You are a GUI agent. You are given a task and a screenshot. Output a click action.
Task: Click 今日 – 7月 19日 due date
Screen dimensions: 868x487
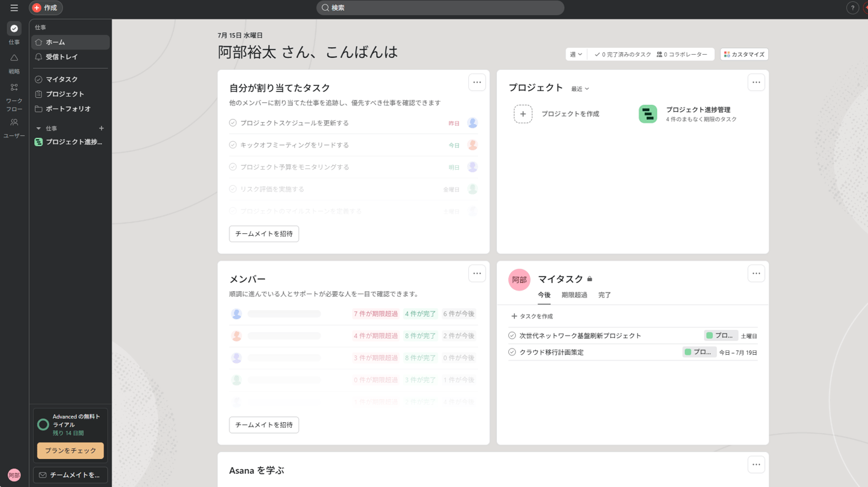point(738,353)
